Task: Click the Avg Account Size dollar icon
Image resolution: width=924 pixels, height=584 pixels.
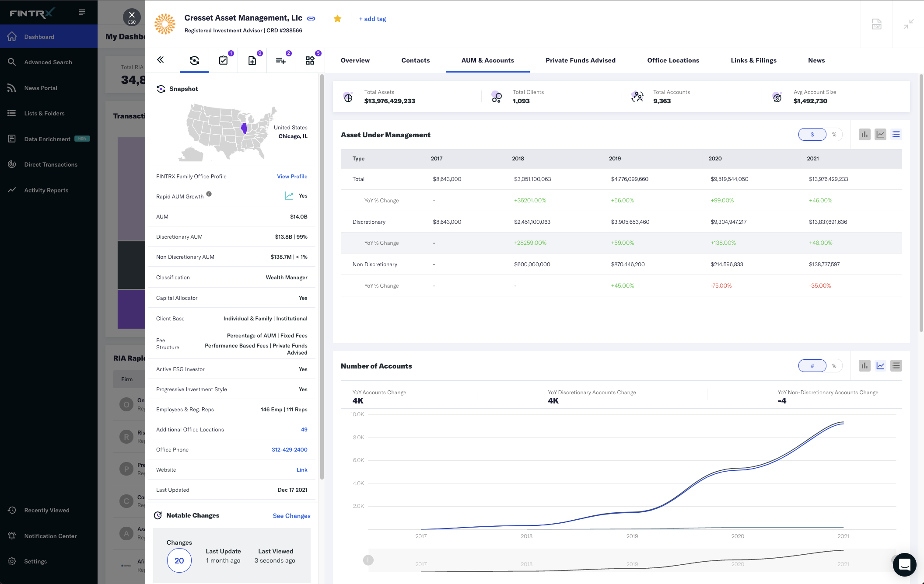Action: [x=777, y=97]
